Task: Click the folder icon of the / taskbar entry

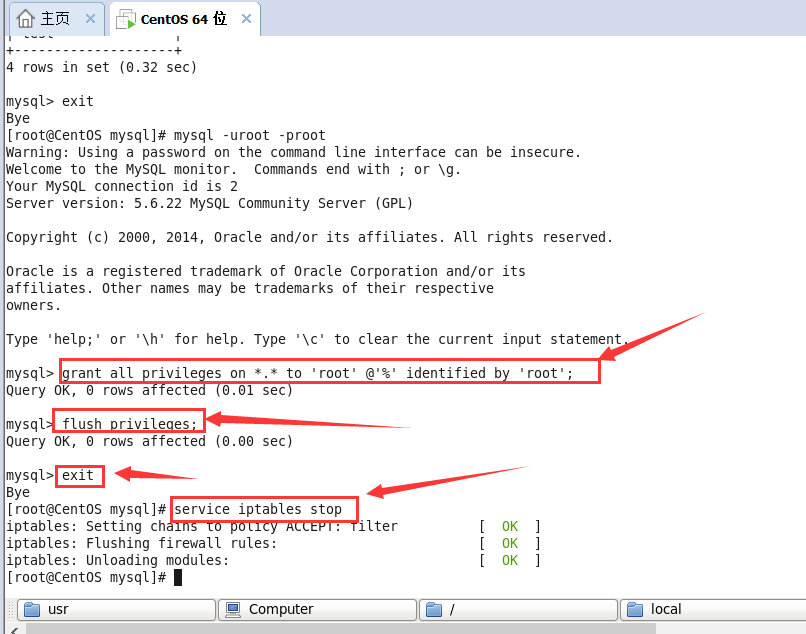Action: 434,609
